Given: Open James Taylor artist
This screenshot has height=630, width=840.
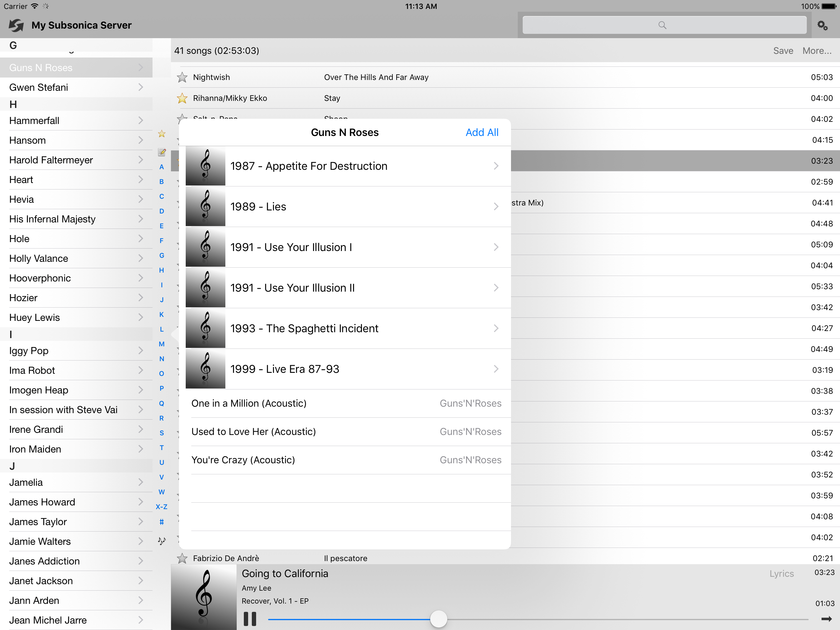Looking at the screenshot, I should (x=76, y=522).
